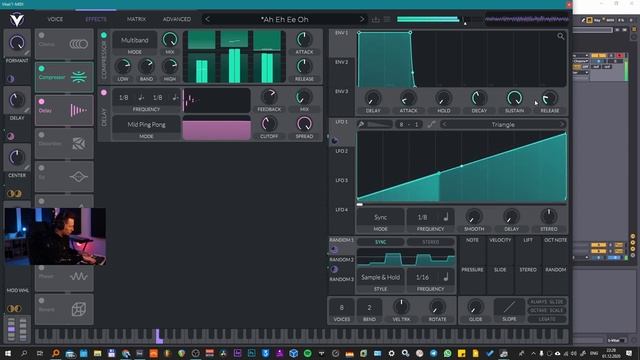Toggle Compressor panel power button
The width and height of the screenshot is (640, 360).
point(104,36)
